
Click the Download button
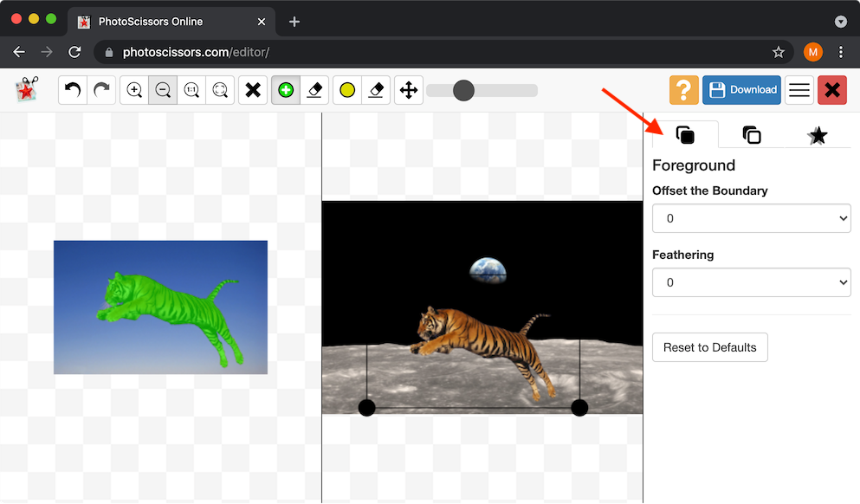(x=741, y=89)
